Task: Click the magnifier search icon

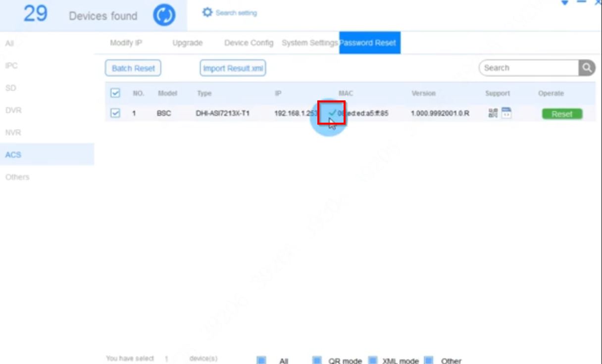Action: pyautogui.click(x=587, y=68)
